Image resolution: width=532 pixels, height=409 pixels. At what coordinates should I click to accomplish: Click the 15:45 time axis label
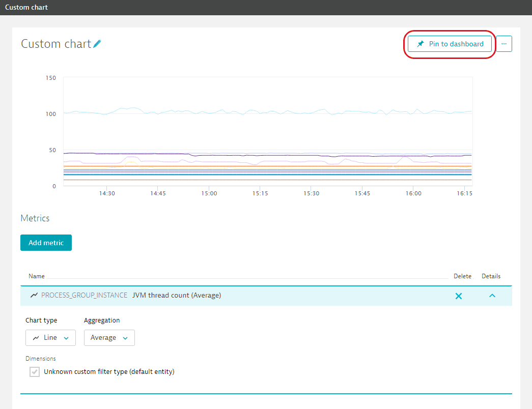click(362, 193)
